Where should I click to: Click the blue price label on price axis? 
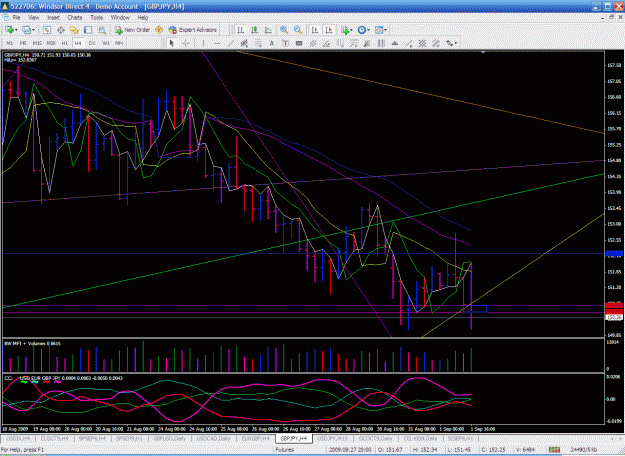[x=614, y=254]
